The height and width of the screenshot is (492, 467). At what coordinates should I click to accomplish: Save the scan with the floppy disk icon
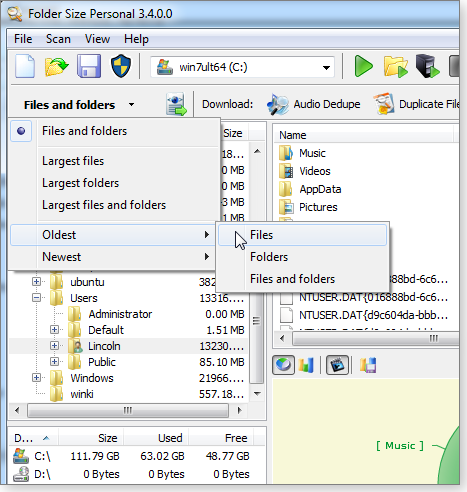pyautogui.click(x=89, y=66)
